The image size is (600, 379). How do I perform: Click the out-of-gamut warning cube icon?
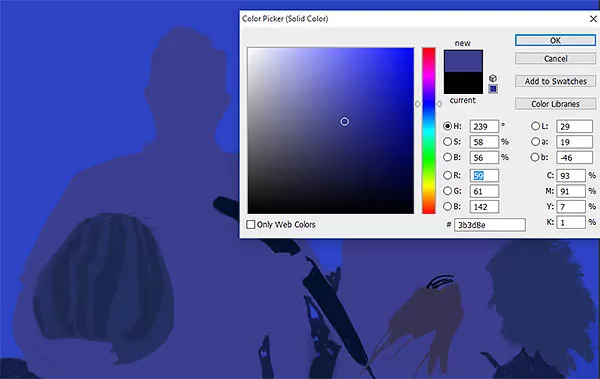coord(493,78)
